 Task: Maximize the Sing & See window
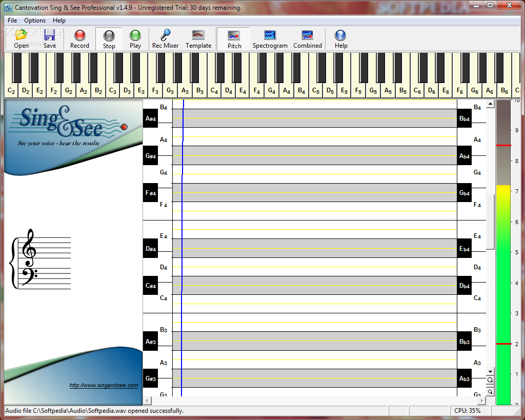pos(490,5)
